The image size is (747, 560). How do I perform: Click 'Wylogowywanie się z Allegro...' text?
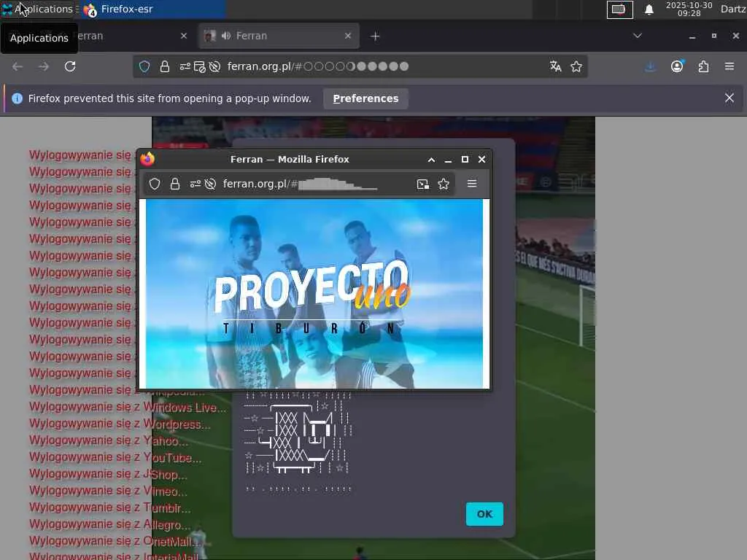point(110,525)
